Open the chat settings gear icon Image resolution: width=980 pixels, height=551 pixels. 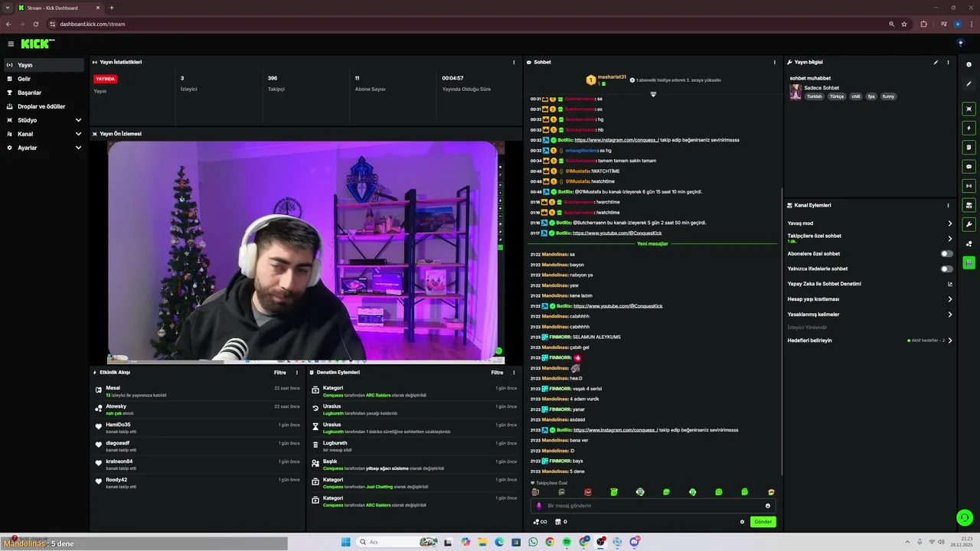[x=742, y=522]
